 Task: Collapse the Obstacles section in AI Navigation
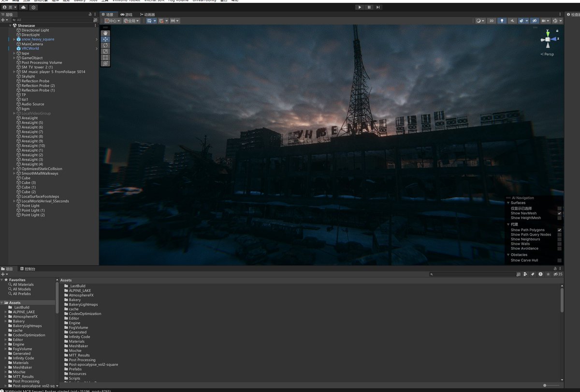click(508, 255)
